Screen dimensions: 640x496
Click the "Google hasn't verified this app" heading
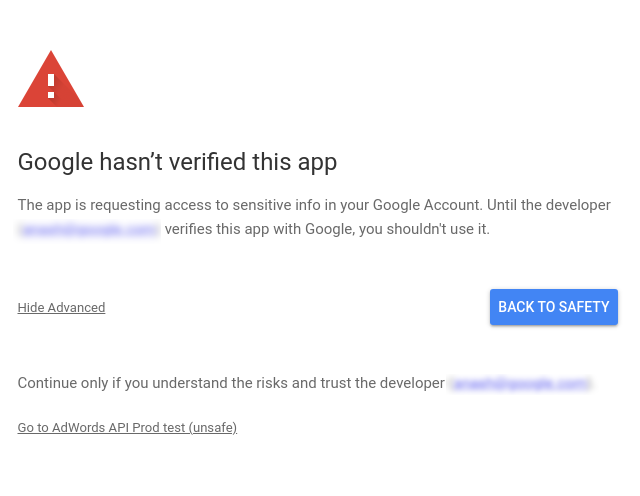tap(177, 162)
